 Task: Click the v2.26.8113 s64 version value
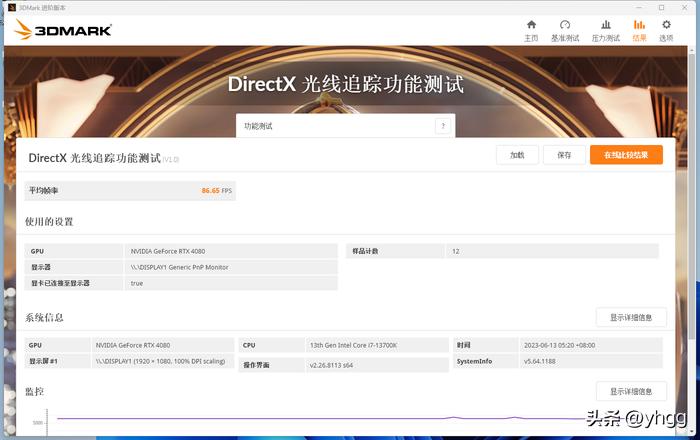point(331,365)
